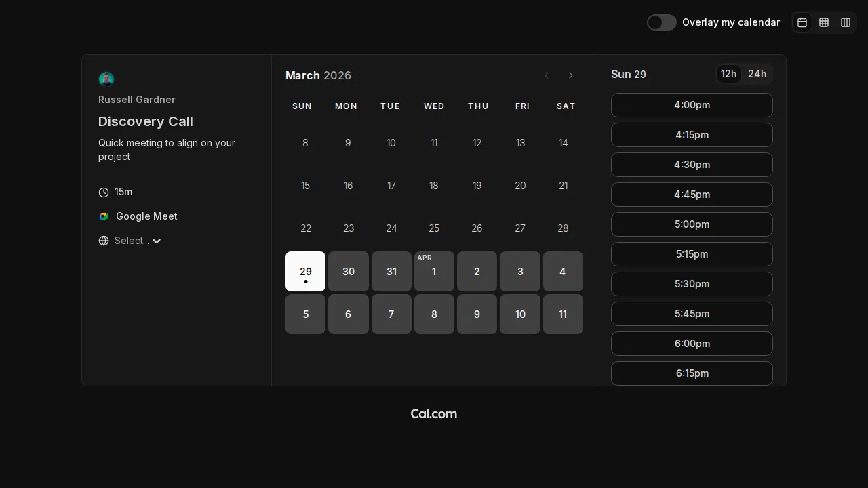The height and width of the screenshot is (488, 868).
Task: Select Saturday April 11 date cell
Action: pyautogui.click(x=563, y=314)
